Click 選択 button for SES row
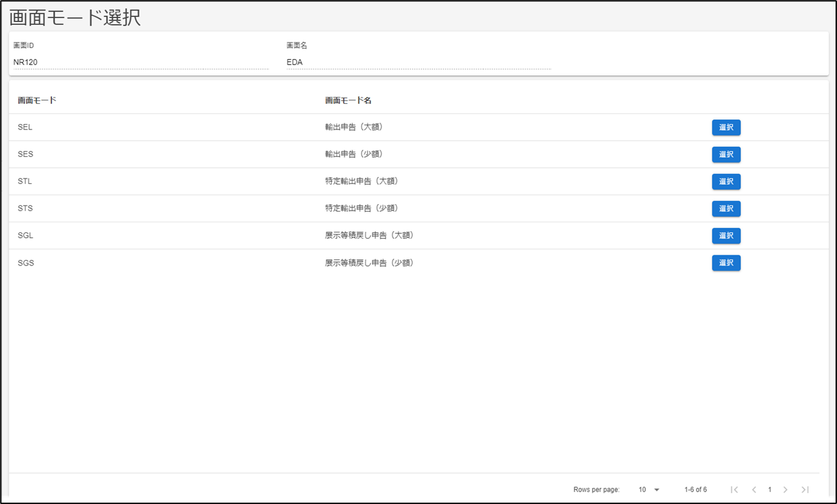Image resolution: width=837 pixels, height=504 pixels. click(726, 154)
